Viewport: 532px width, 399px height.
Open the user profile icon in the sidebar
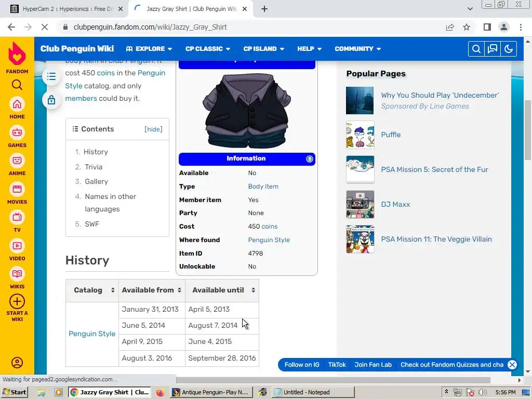point(17,363)
